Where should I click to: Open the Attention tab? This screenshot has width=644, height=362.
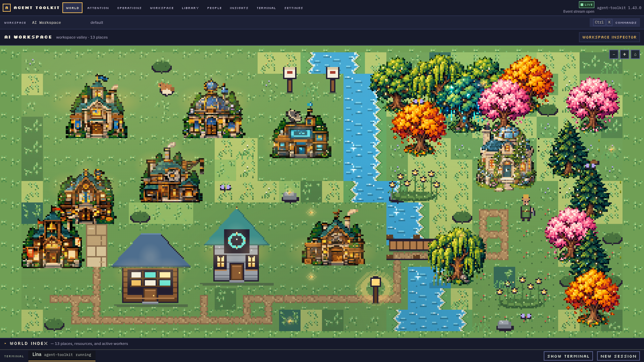click(98, 8)
